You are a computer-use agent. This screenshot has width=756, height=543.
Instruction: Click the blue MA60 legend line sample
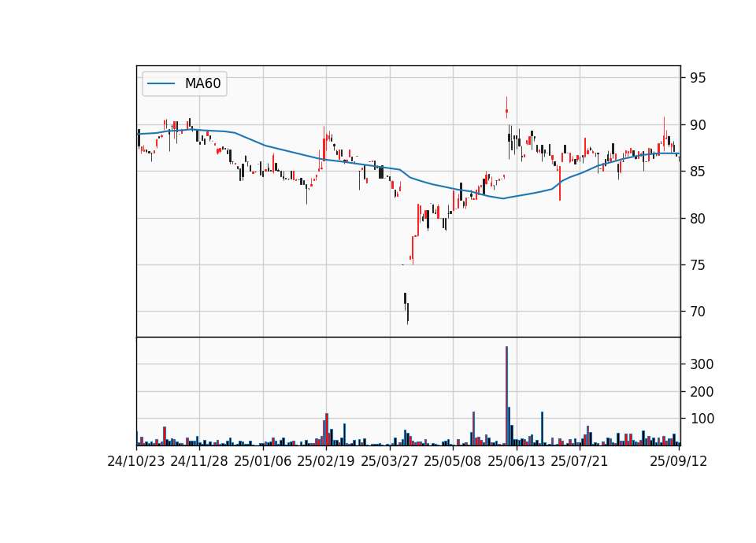[x=161, y=83]
